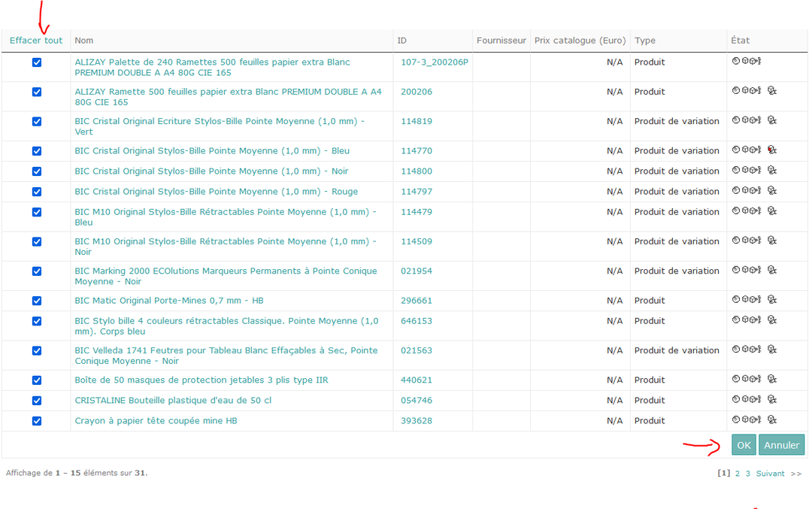Sort by Prix catalogue (Euro) header
Image resolution: width=812 pixels, height=509 pixels.
(580, 41)
